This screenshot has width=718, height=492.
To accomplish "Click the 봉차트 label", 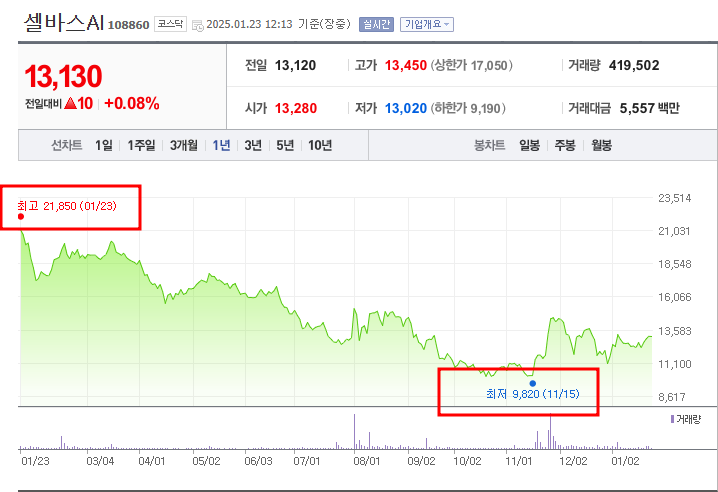I will 490,146.
